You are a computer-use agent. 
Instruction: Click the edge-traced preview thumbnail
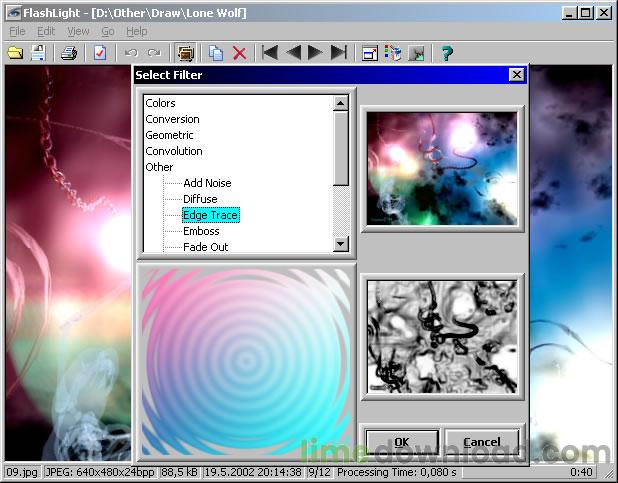point(442,335)
